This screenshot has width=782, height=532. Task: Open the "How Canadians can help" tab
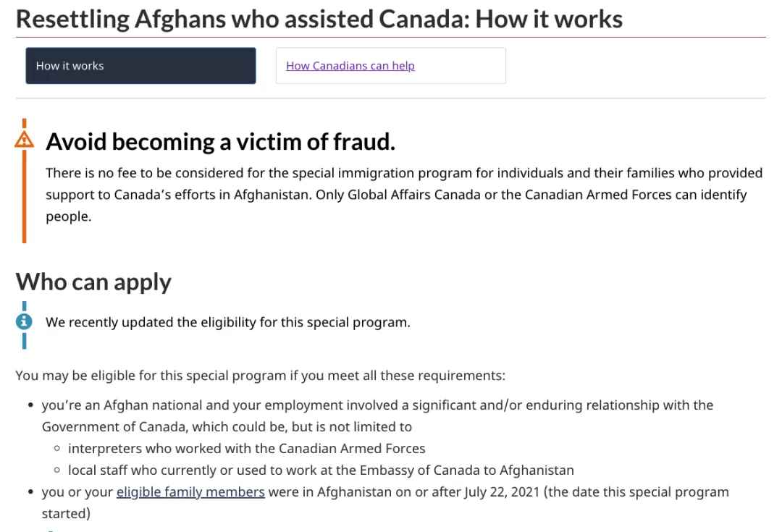pyautogui.click(x=350, y=66)
